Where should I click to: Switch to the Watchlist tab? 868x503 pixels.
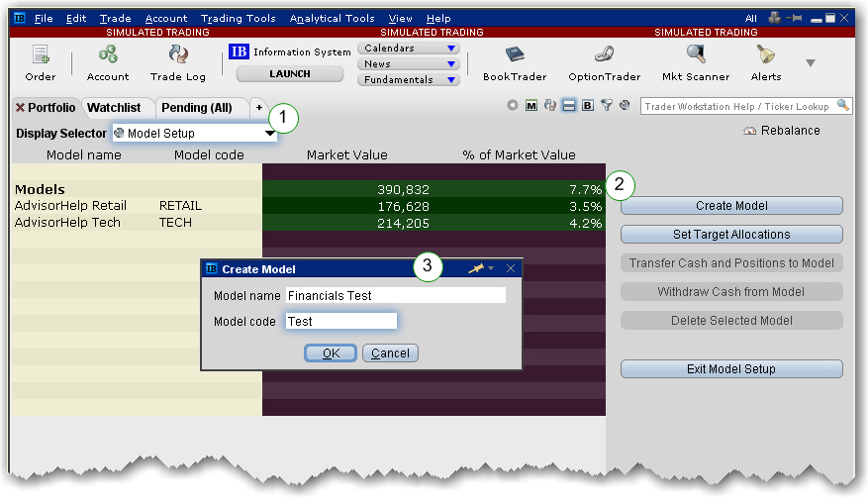tap(113, 107)
